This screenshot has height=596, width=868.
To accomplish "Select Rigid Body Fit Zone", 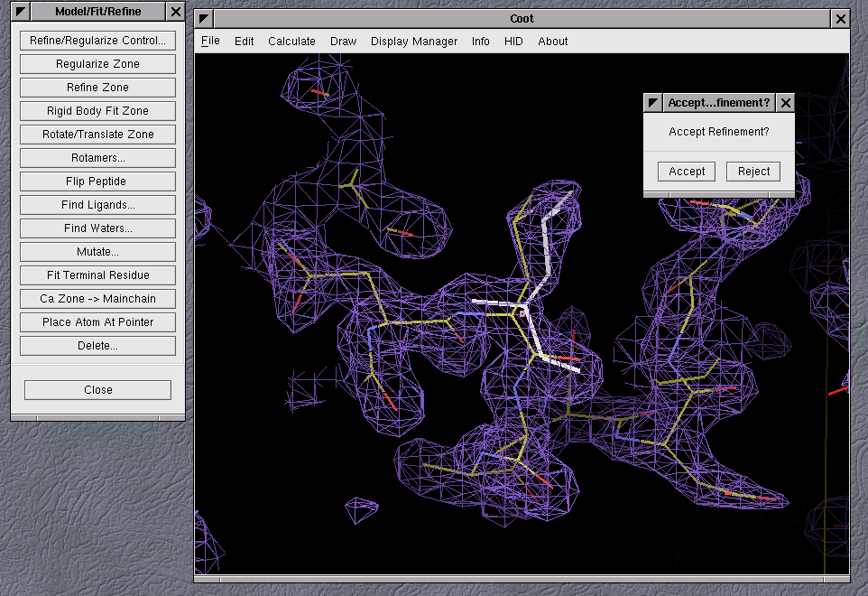I will point(97,111).
